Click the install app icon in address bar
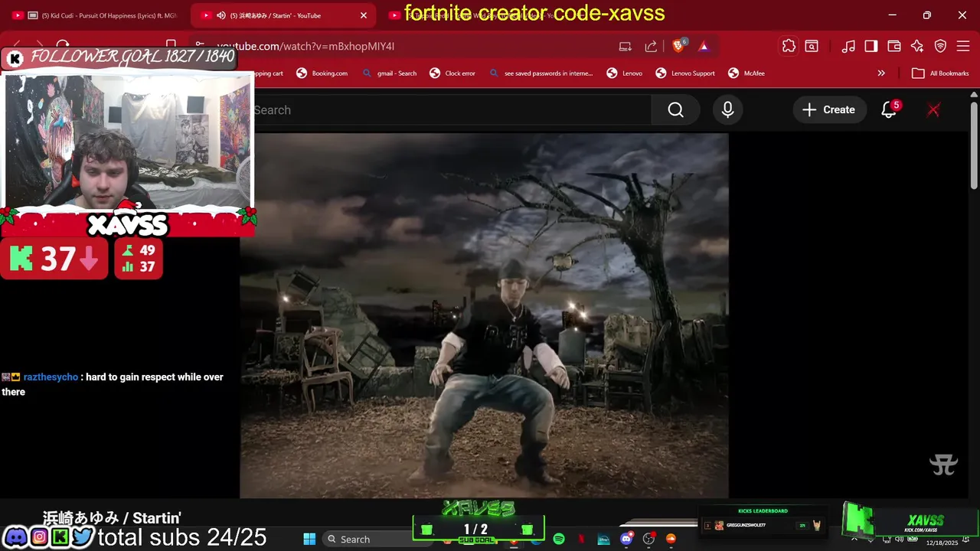Image resolution: width=980 pixels, height=551 pixels. click(626, 47)
